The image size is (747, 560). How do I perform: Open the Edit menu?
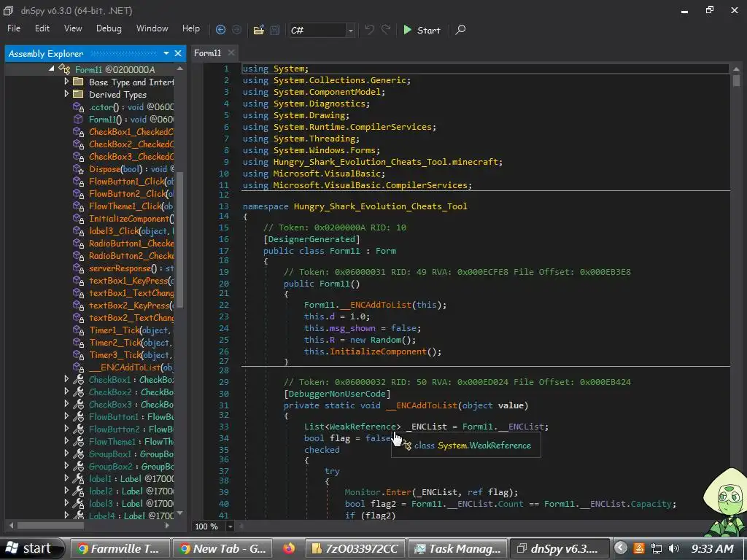(42, 28)
